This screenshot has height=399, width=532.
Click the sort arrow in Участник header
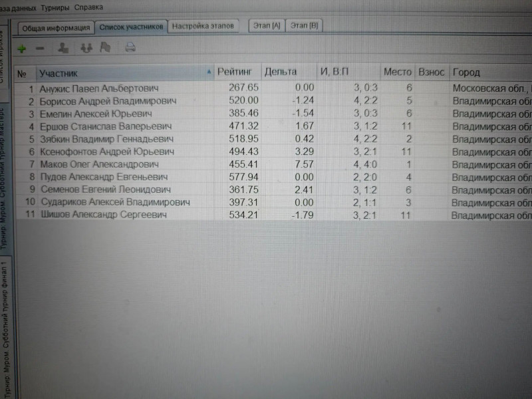[209, 72]
